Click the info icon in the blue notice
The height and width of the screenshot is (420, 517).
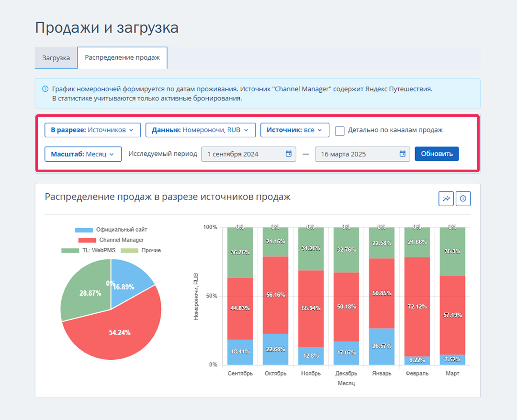[45, 89]
